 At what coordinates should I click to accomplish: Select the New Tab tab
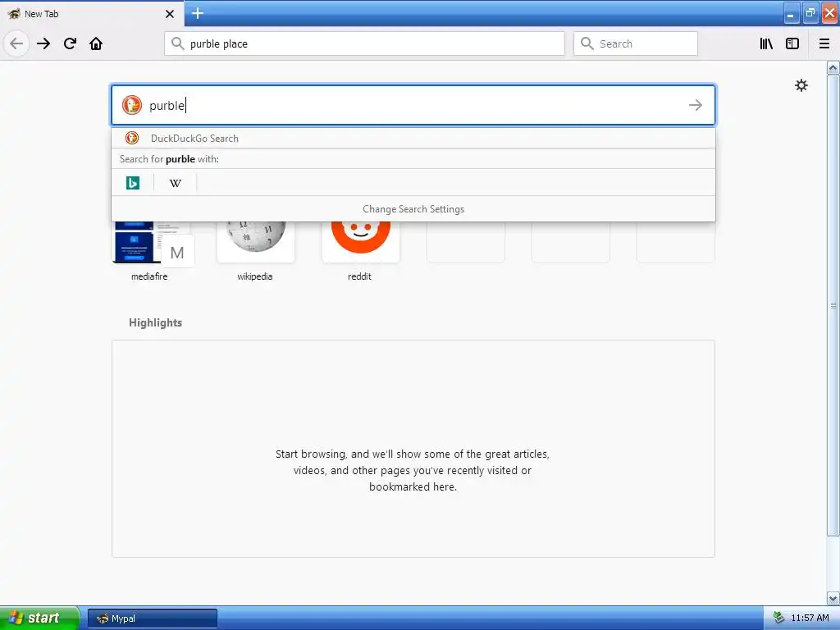(x=91, y=13)
